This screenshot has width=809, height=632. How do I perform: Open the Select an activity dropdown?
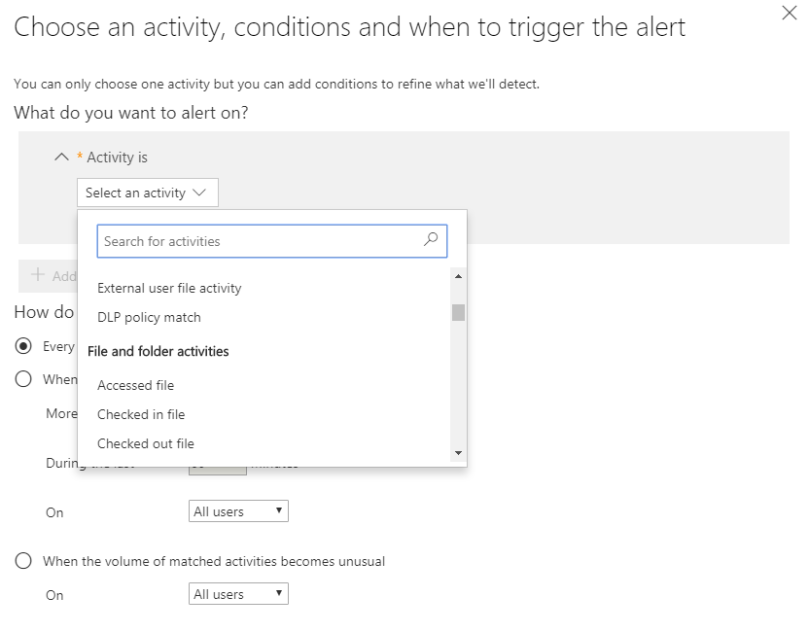click(x=147, y=193)
